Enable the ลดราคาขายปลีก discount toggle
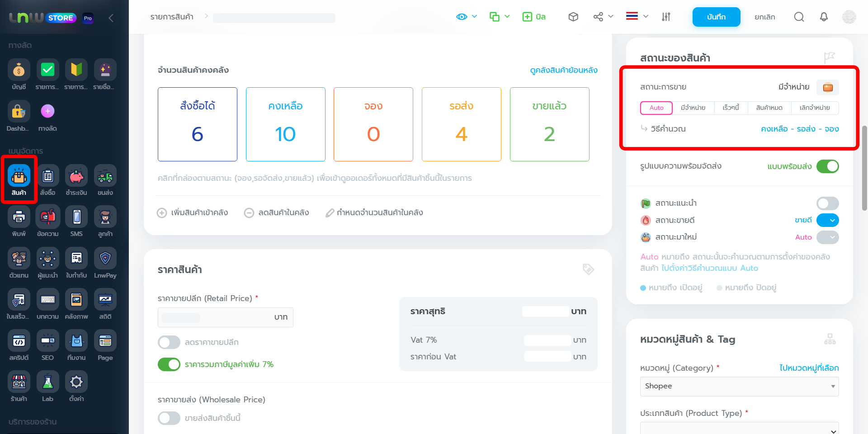 point(169,342)
